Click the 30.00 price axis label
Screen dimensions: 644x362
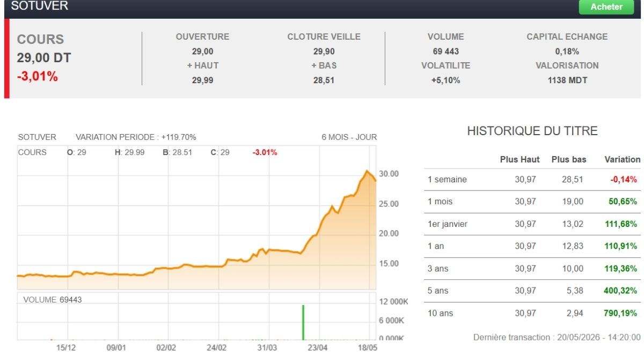coord(389,174)
